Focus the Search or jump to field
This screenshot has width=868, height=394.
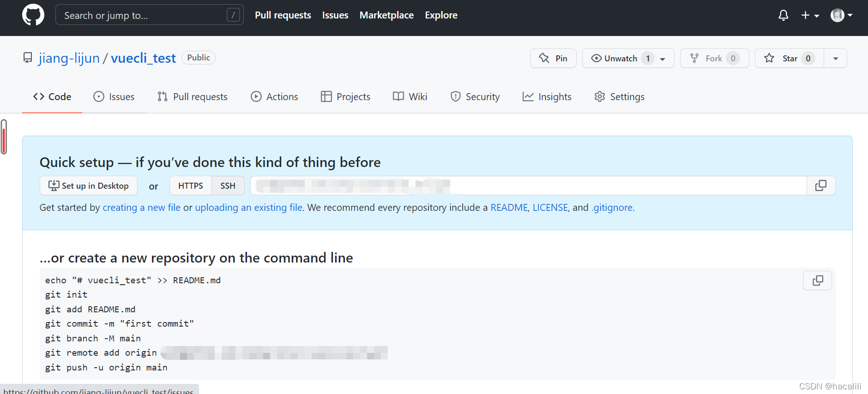(149, 15)
